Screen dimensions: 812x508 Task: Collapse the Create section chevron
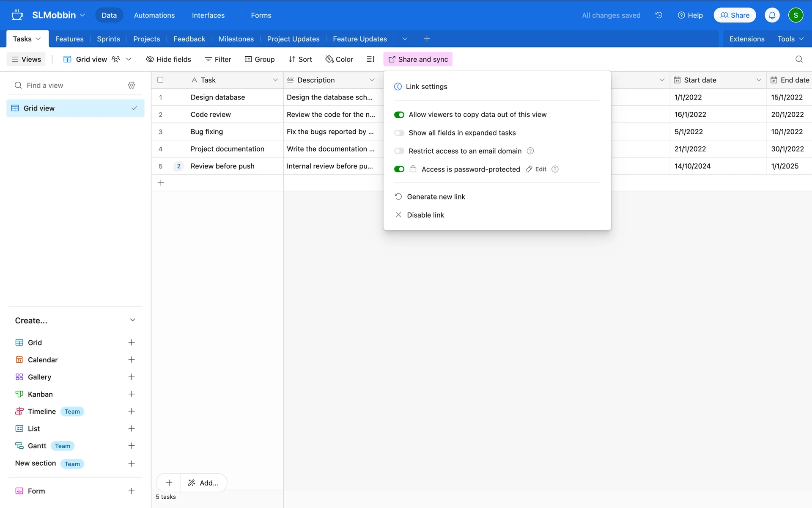tap(132, 320)
